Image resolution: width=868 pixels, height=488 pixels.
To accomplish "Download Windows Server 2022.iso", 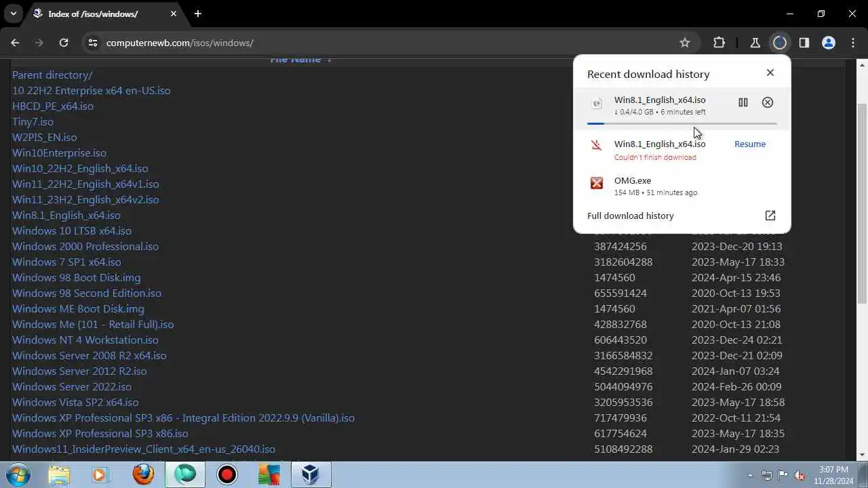I will (x=72, y=387).
